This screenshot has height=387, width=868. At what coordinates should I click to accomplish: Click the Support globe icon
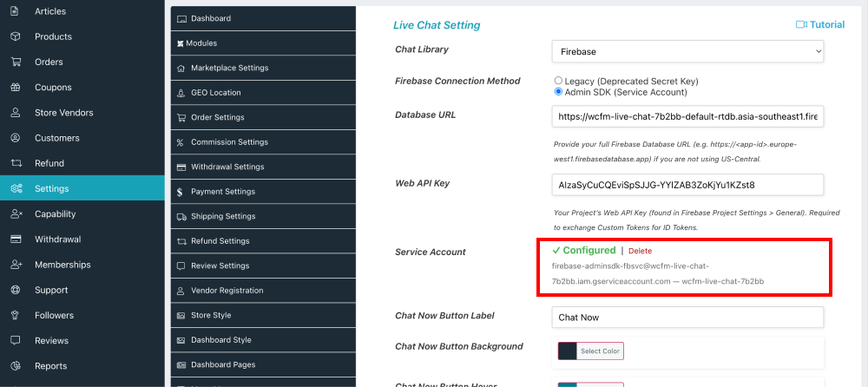point(16,290)
